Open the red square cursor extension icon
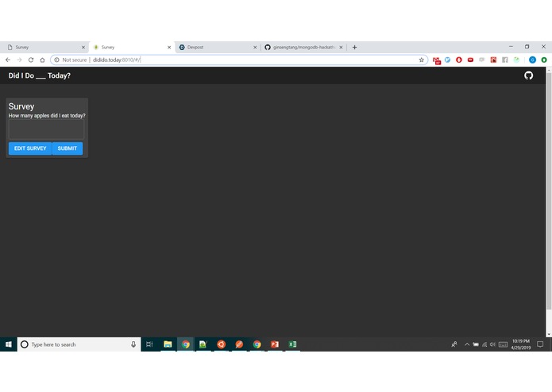 pyautogui.click(x=493, y=60)
